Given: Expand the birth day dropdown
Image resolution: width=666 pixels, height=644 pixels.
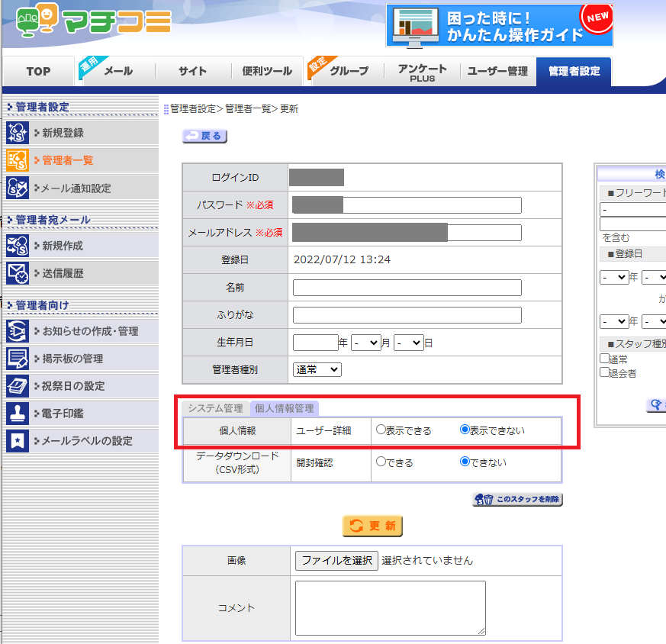Looking at the screenshot, I should point(409,343).
